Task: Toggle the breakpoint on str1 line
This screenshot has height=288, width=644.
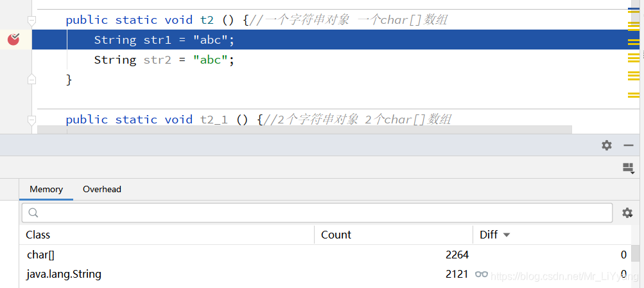Action: tap(13, 39)
